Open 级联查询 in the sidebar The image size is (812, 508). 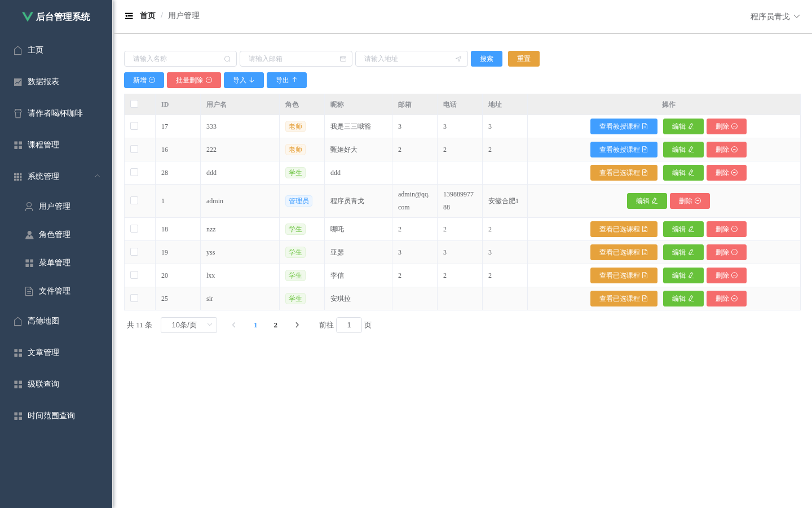(56, 384)
